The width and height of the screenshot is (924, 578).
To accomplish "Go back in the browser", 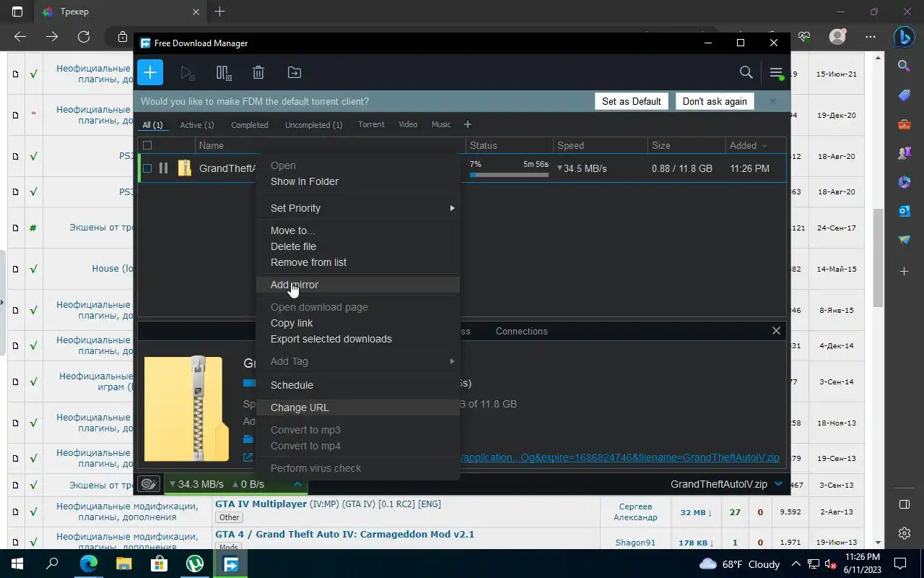I will point(20,36).
